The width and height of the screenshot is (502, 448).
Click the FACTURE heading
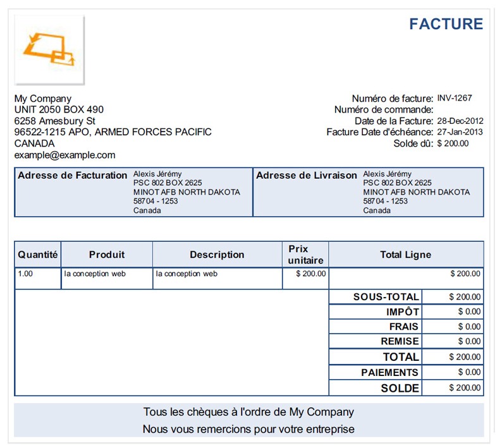(x=446, y=24)
